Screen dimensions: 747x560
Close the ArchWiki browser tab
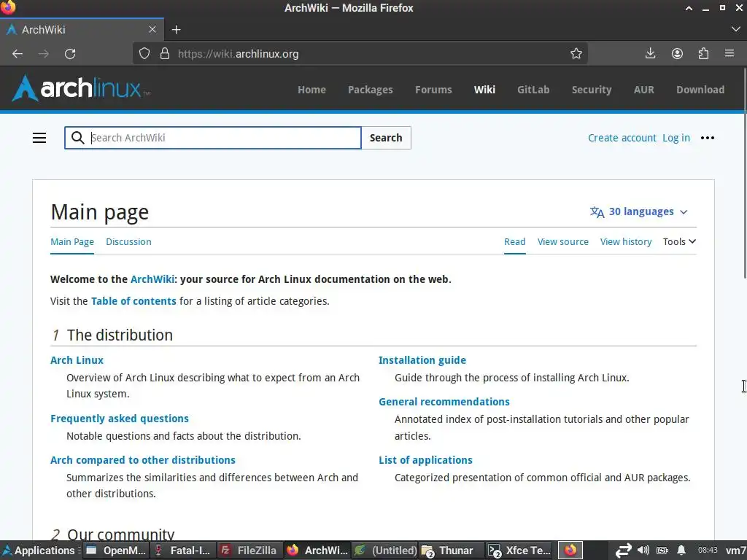pos(152,29)
